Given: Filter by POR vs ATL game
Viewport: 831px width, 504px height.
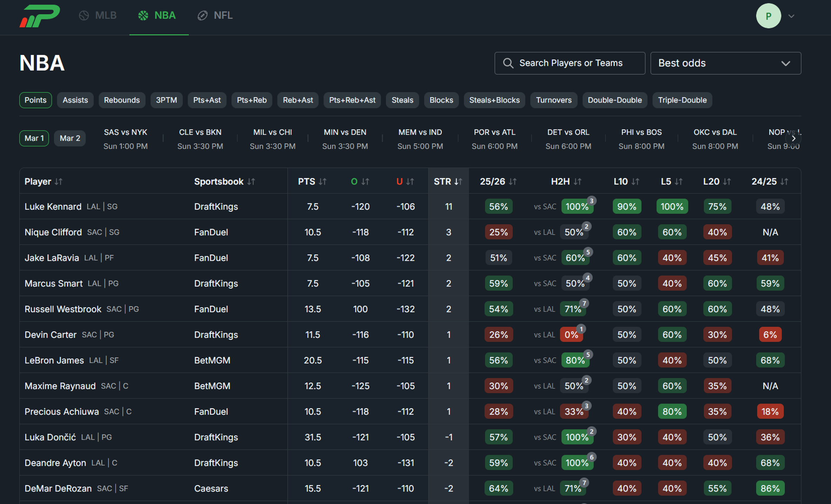Looking at the screenshot, I should click(x=495, y=139).
